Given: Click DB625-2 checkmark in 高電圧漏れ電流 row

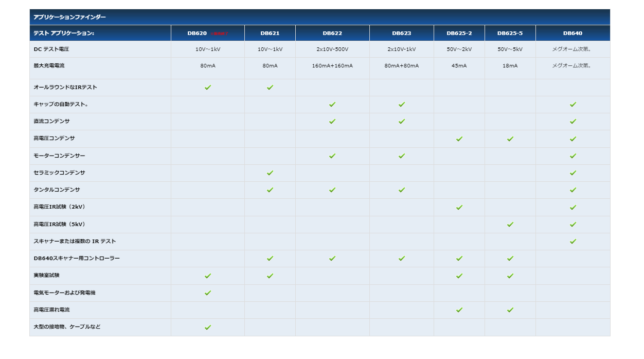Looking at the screenshot, I should coord(459,310).
